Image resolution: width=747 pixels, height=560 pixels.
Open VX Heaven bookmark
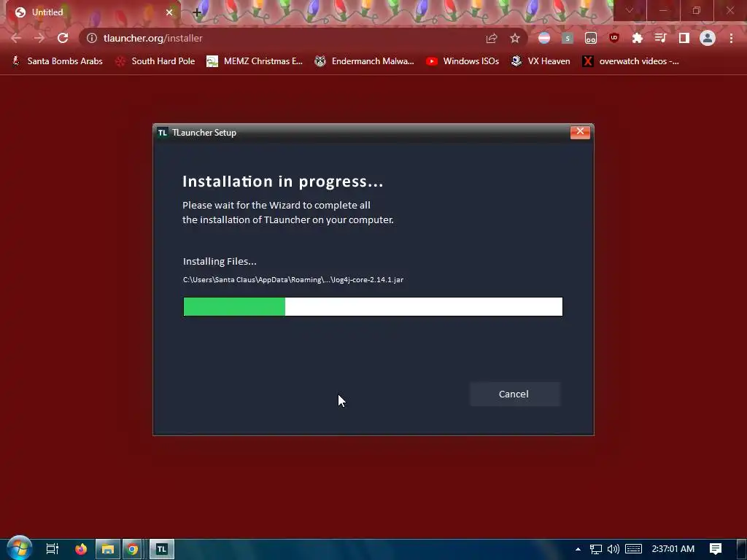coord(541,61)
